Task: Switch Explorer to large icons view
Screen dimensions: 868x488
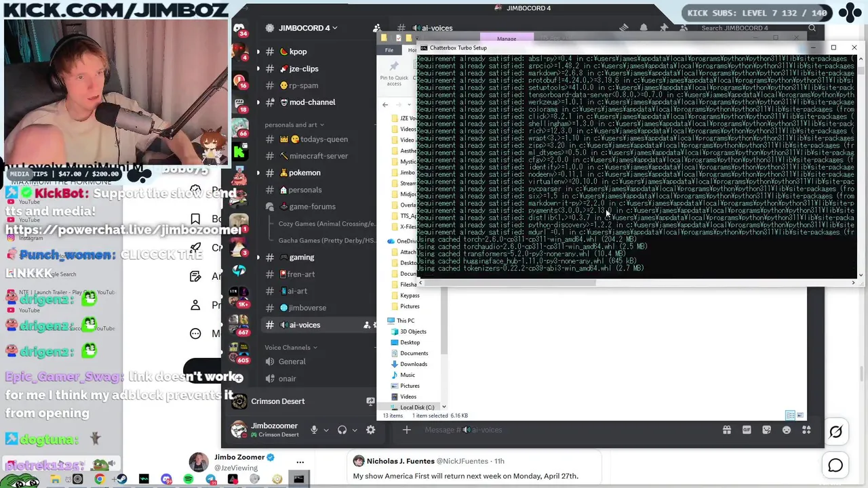Action: point(800,415)
